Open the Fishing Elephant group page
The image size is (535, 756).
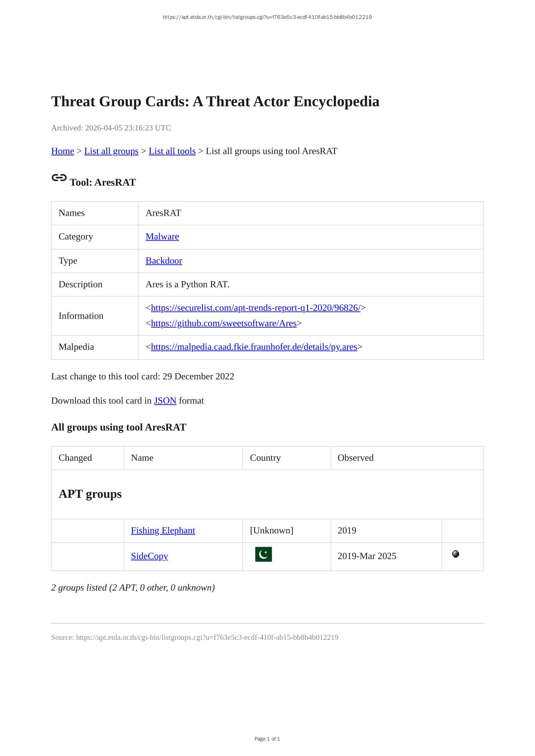point(163,531)
